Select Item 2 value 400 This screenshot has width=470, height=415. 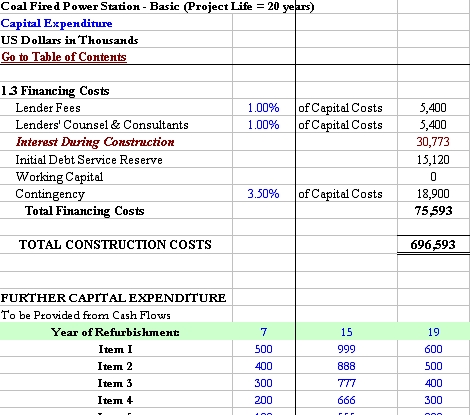pos(264,366)
